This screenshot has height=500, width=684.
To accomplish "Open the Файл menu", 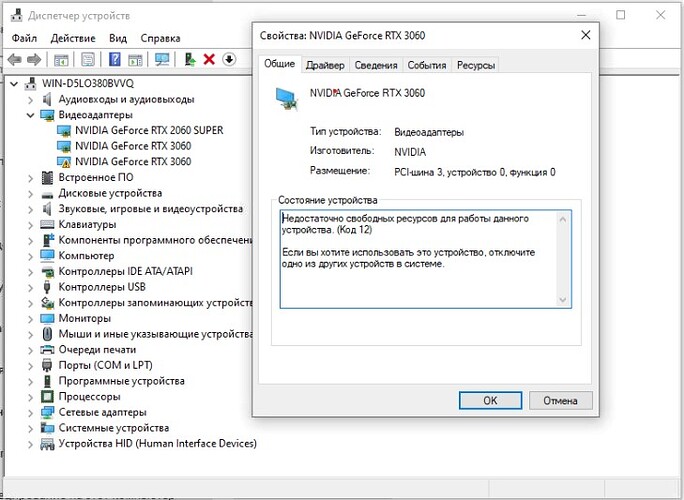I will (24, 38).
